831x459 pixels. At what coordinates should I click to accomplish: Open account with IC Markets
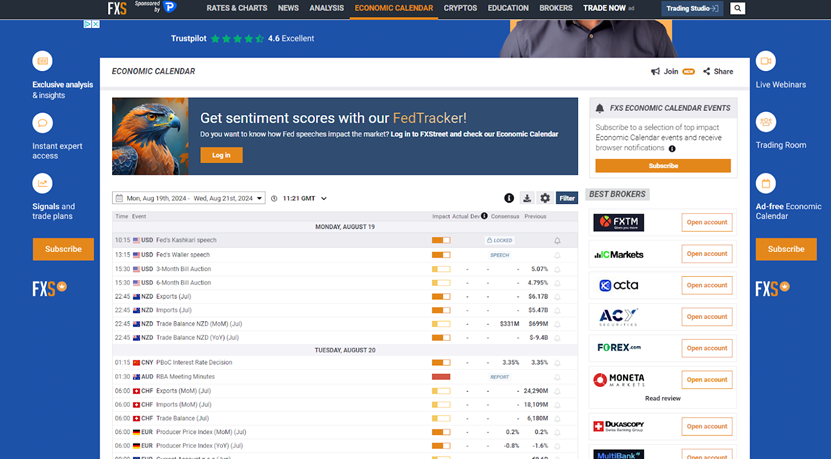707,254
